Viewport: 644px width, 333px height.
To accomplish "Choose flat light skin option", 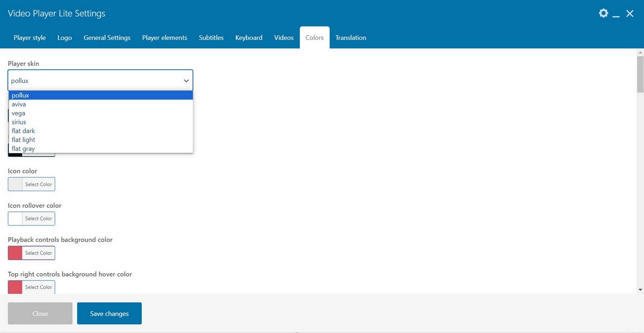I will pyautogui.click(x=23, y=140).
